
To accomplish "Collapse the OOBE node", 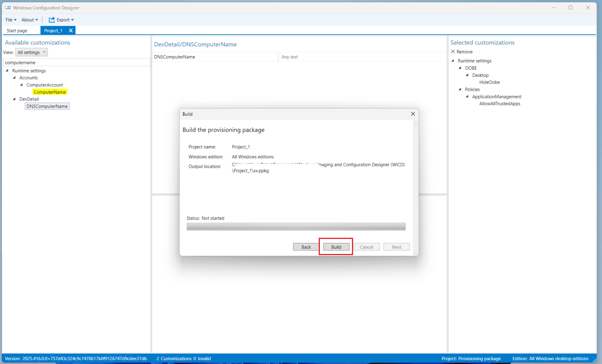I will [x=460, y=68].
